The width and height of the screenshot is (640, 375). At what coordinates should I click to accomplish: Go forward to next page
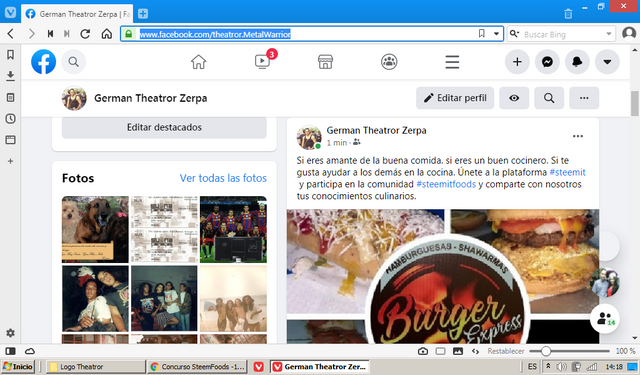click(x=31, y=34)
